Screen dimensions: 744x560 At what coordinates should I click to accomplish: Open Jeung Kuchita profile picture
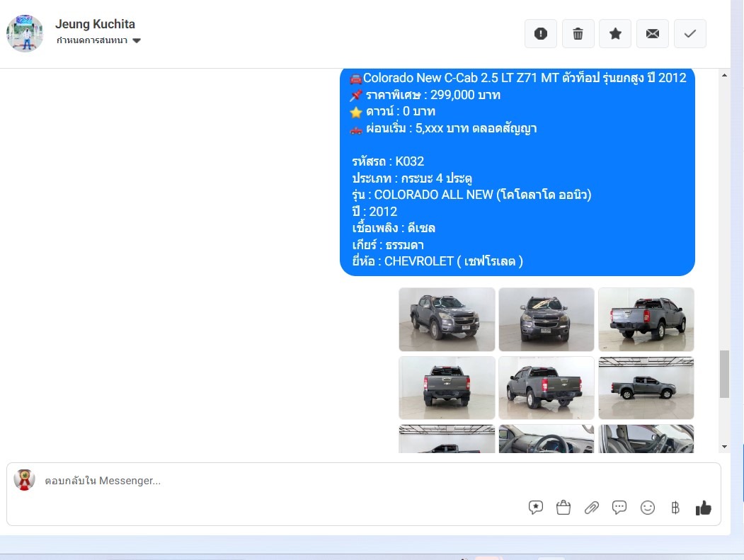[x=25, y=33]
